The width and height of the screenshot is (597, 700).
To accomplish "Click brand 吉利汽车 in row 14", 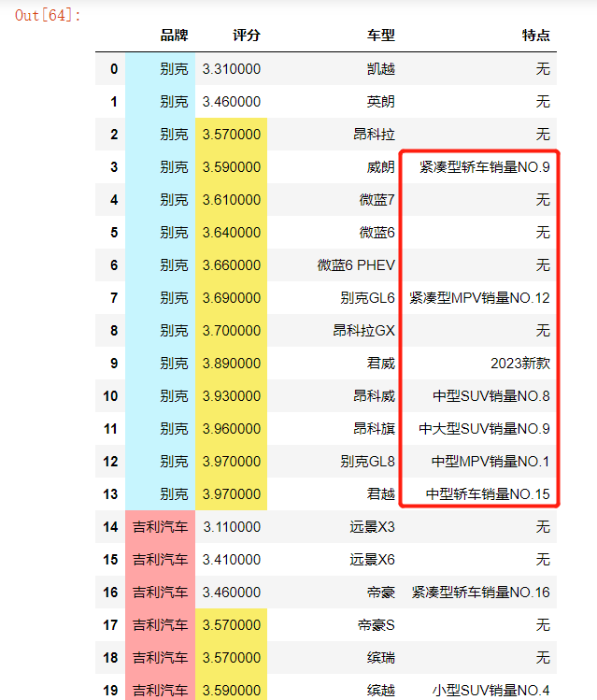I will click(x=160, y=527).
